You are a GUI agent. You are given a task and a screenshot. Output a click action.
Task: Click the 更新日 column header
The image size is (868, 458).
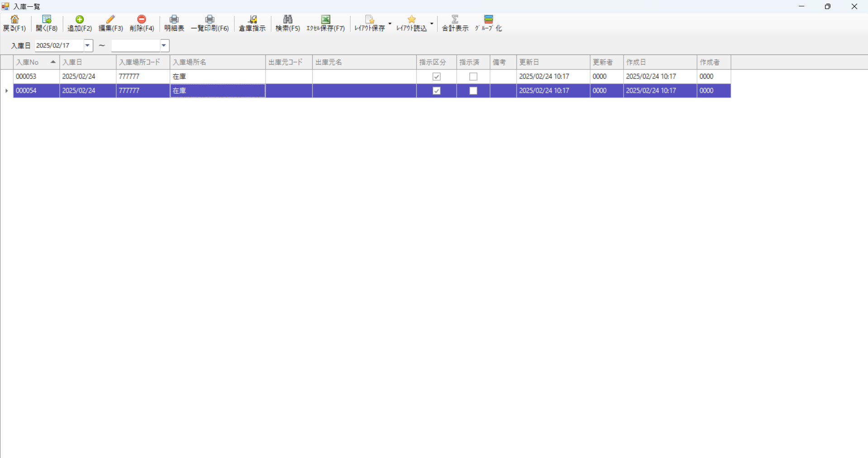[x=553, y=62]
